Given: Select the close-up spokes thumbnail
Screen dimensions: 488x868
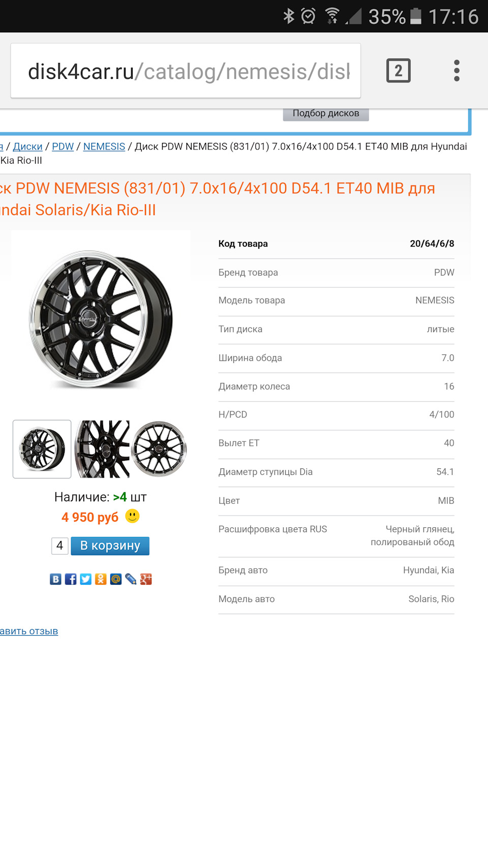Looking at the screenshot, I should [x=102, y=449].
